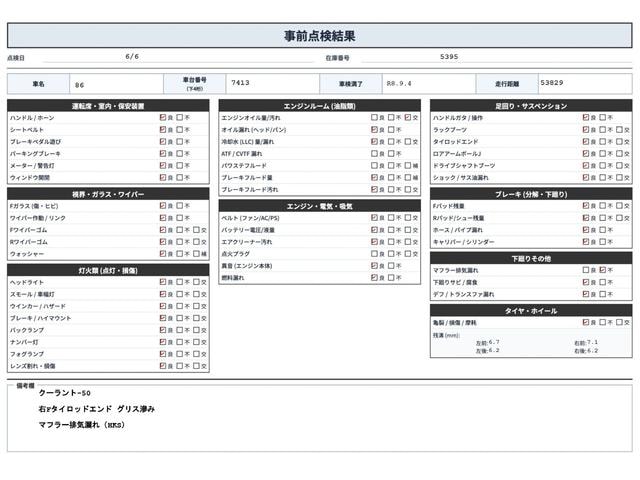Check 交 for バッテリー電圧/液量
This screenshot has height=480, width=640.
tap(408, 230)
